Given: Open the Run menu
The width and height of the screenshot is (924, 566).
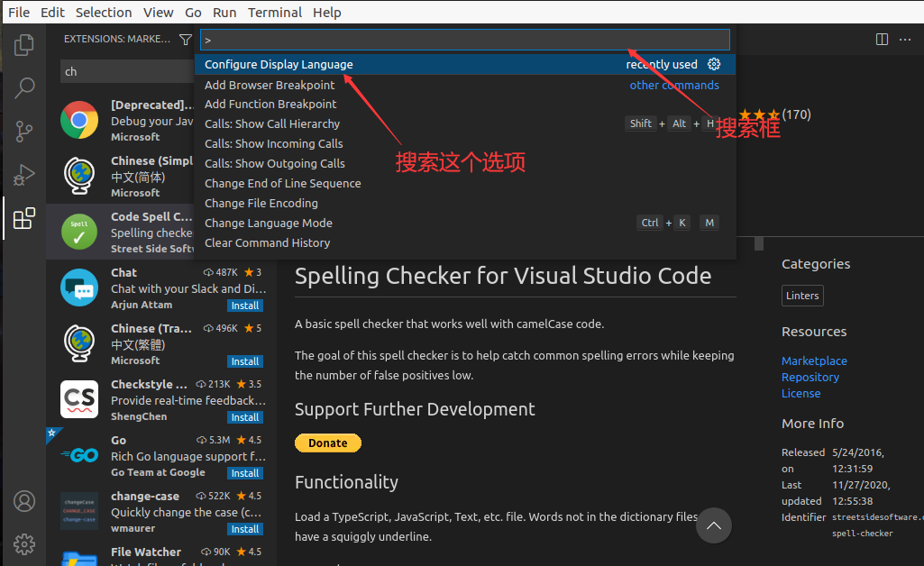Looking at the screenshot, I should point(224,13).
